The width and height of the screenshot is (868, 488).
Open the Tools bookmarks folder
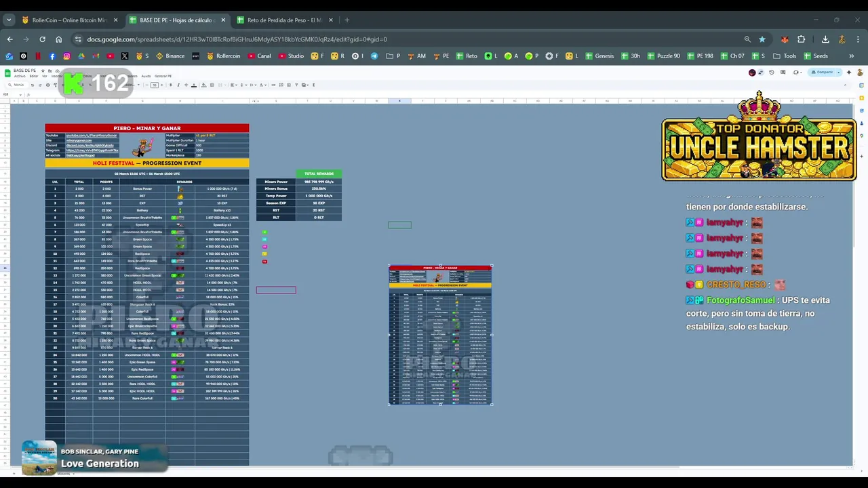point(785,56)
